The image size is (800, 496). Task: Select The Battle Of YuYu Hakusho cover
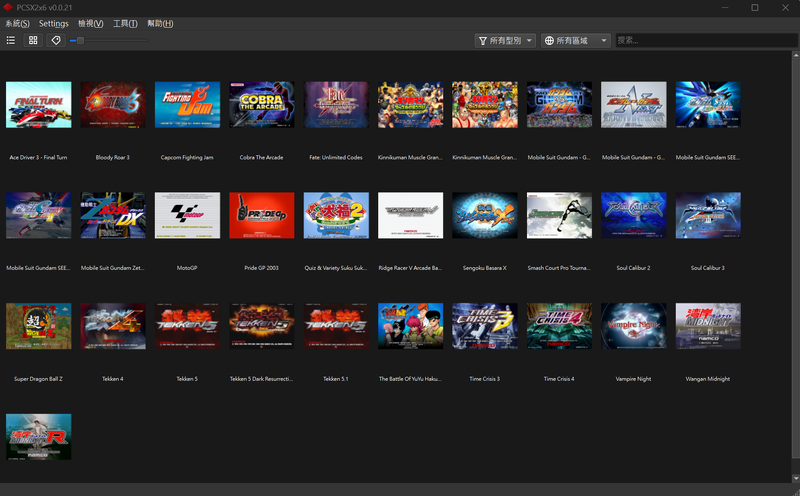click(x=410, y=326)
